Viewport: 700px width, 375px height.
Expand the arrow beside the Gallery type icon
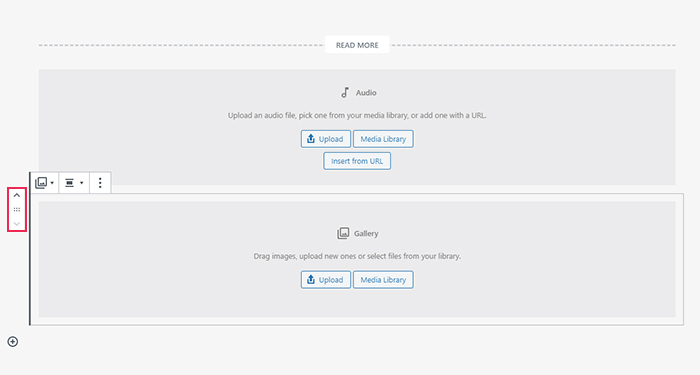(x=52, y=183)
